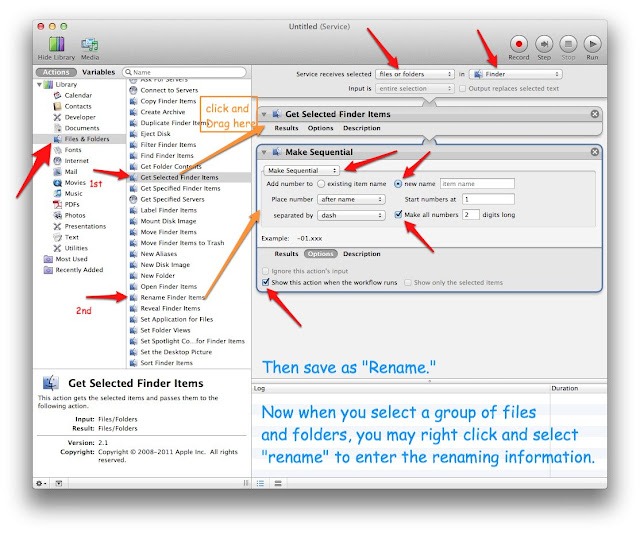Open Description tab of Make Sequential
Viewport: 640px width, 534px height.
(x=362, y=254)
